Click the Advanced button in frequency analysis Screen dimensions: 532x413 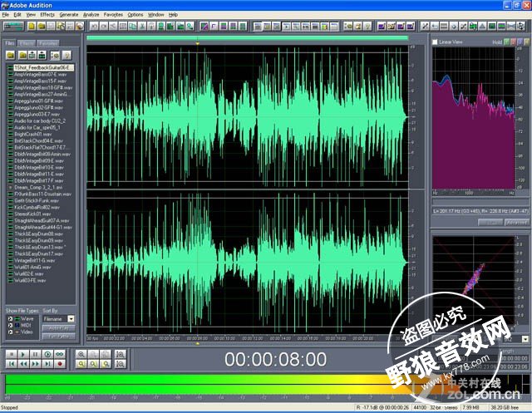(x=516, y=223)
